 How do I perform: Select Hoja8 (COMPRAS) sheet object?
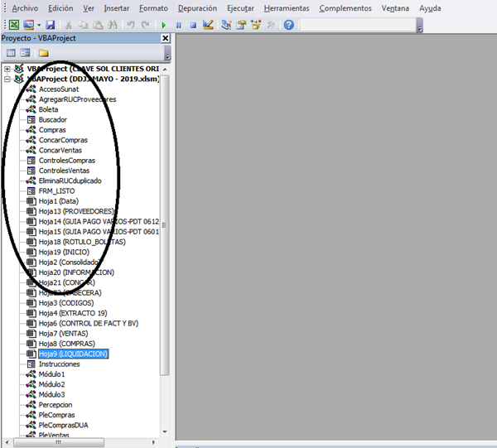point(67,344)
